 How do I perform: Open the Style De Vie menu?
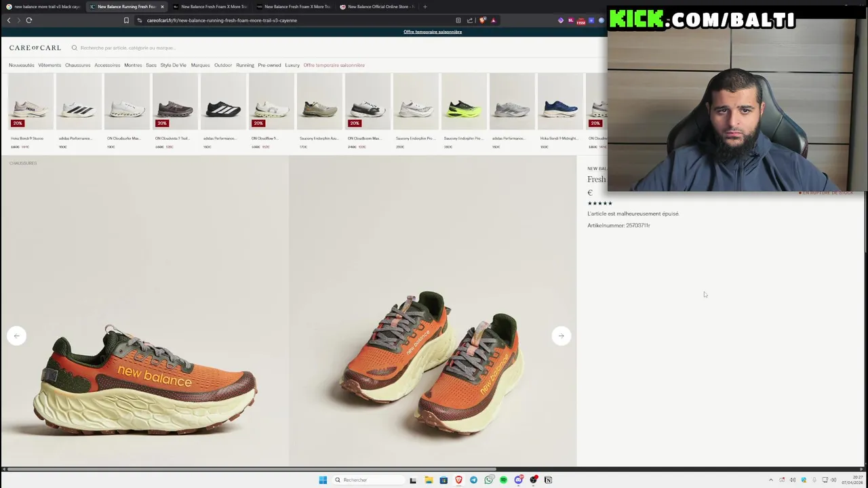pyautogui.click(x=173, y=65)
